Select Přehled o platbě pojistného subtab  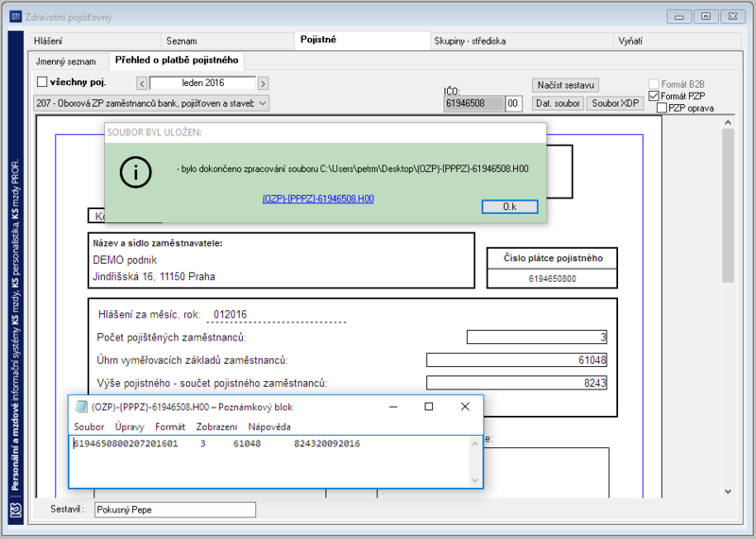click(177, 61)
